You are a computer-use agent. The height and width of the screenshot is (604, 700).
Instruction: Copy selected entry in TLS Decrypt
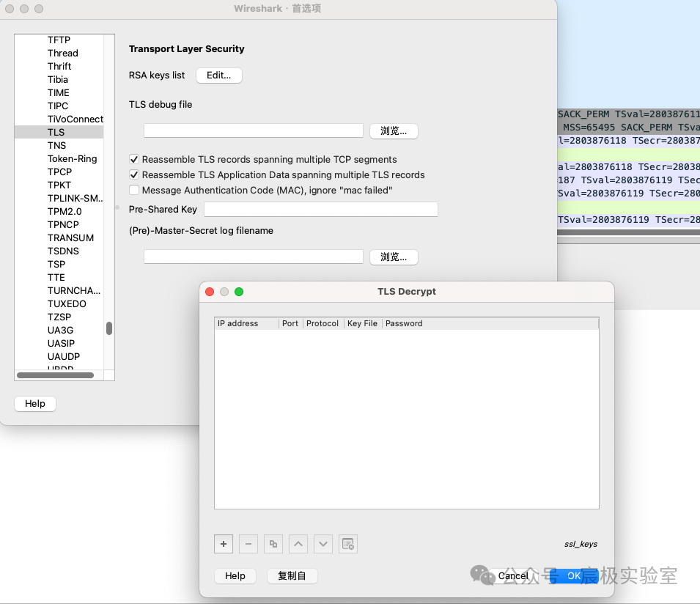[x=273, y=544]
